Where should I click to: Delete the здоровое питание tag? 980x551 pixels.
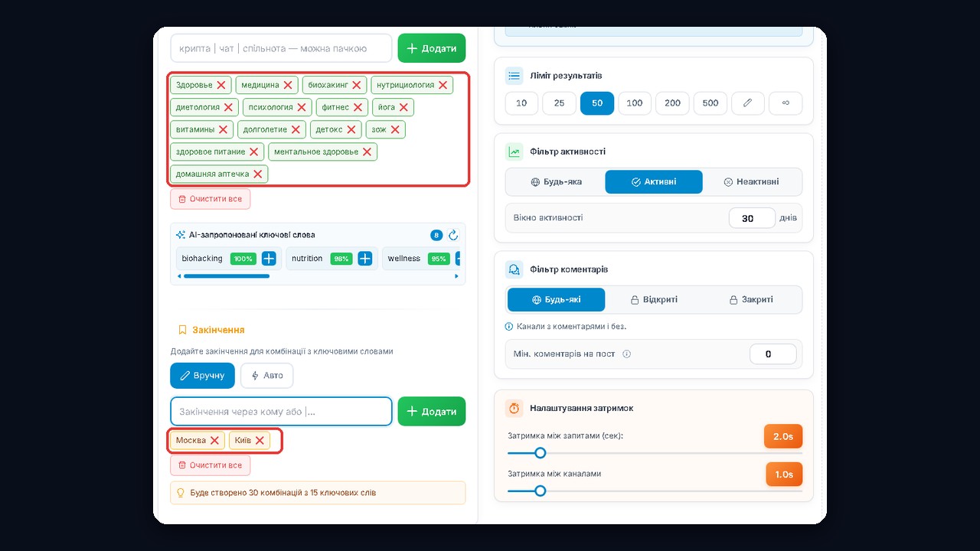pos(253,152)
